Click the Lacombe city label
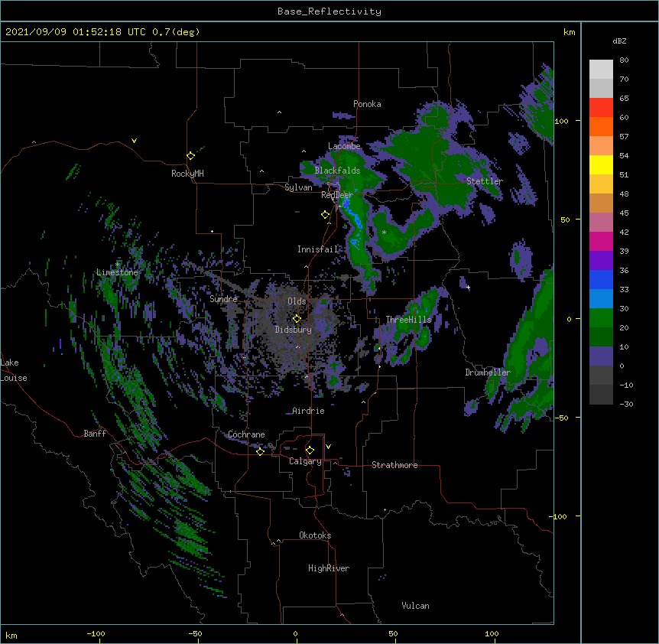This screenshot has height=644, width=659. 344,146
